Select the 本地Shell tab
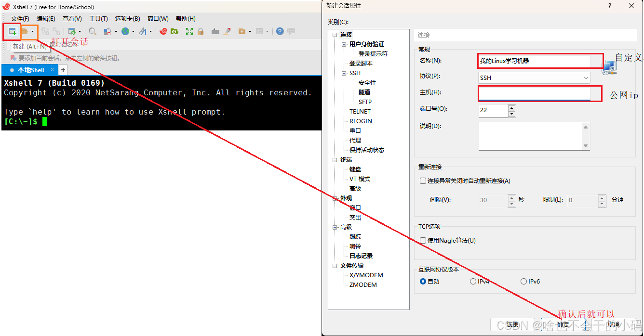The height and width of the screenshot is (336, 644). tap(29, 70)
